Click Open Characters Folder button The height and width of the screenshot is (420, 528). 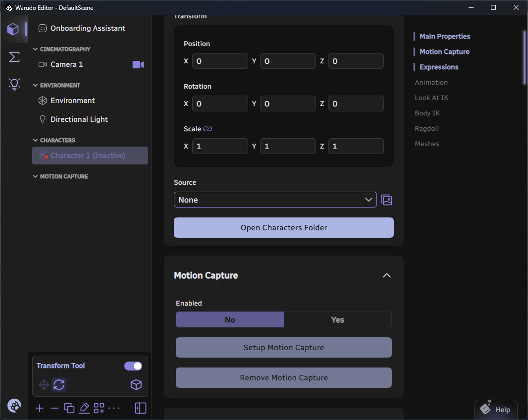tap(283, 228)
